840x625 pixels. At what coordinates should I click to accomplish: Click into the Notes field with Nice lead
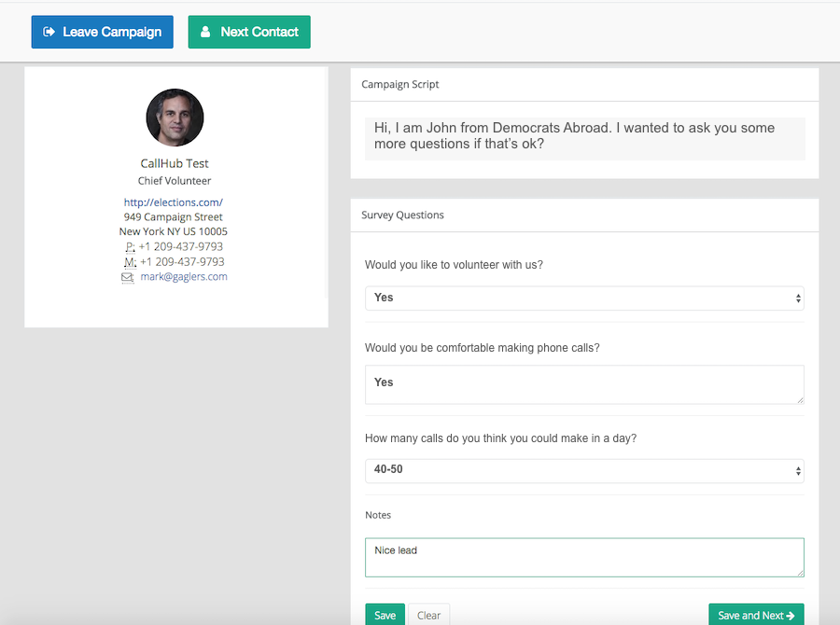click(x=584, y=558)
